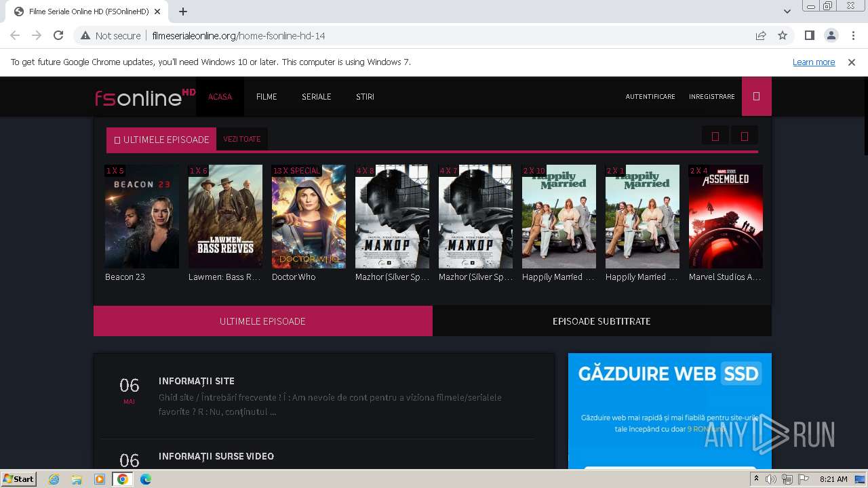Share this page icon in address bar

761,35
